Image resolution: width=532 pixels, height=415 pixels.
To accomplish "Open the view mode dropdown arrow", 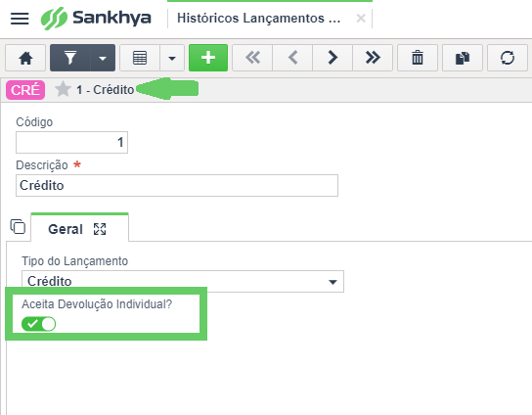I will coord(172,58).
